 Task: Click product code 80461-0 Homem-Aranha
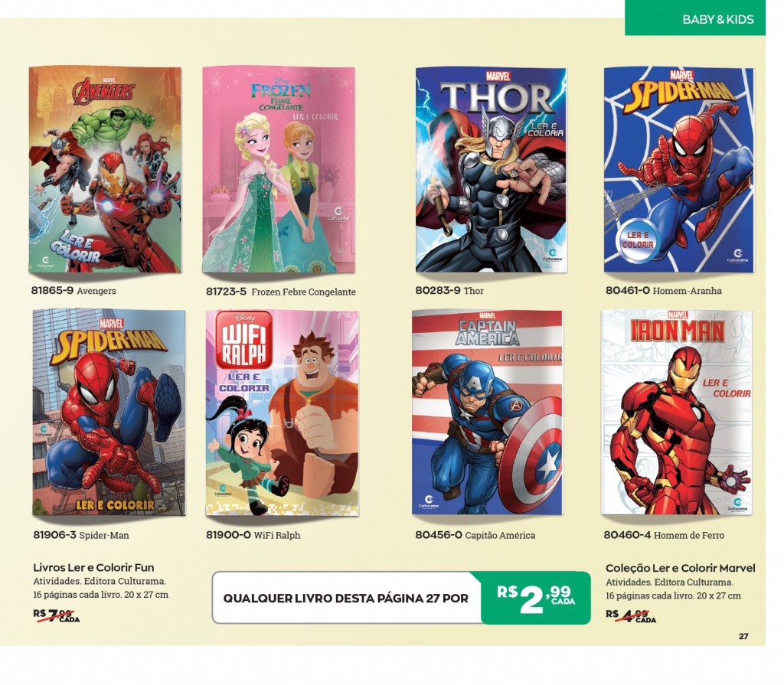click(x=664, y=291)
